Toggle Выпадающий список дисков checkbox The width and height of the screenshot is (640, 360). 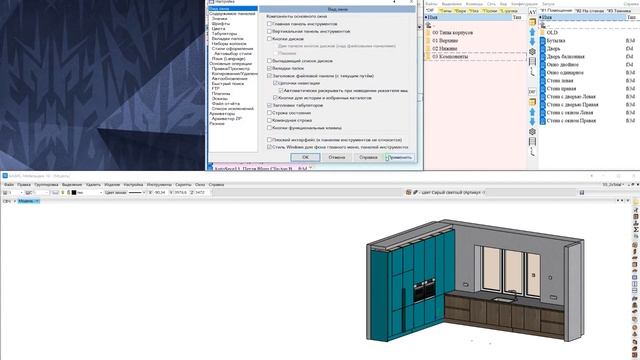(x=269, y=61)
